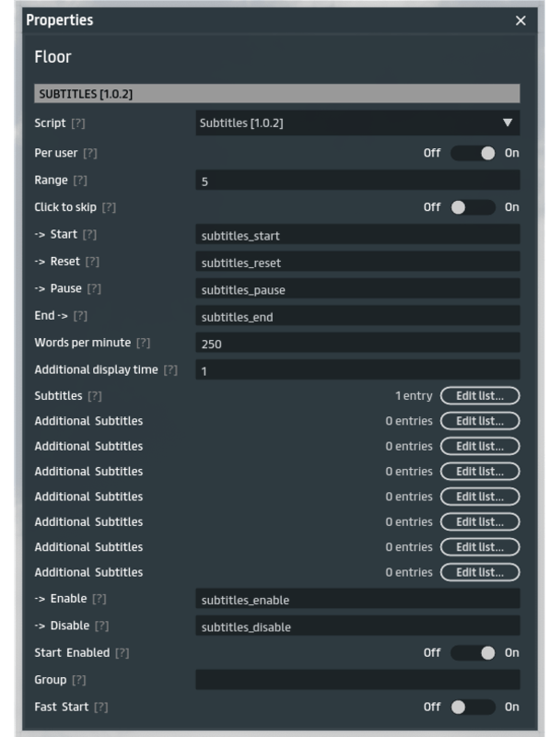Click the SUBTITLES [1.0.2] section header

276,94
